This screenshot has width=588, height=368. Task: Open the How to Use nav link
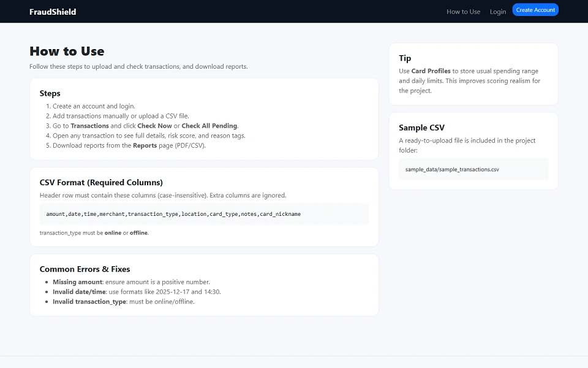(463, 12)
